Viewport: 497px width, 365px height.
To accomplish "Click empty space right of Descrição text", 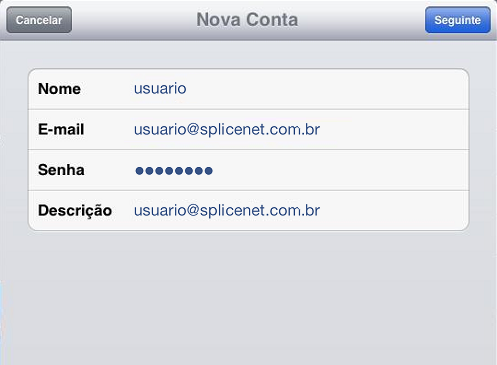I will 393,210.
